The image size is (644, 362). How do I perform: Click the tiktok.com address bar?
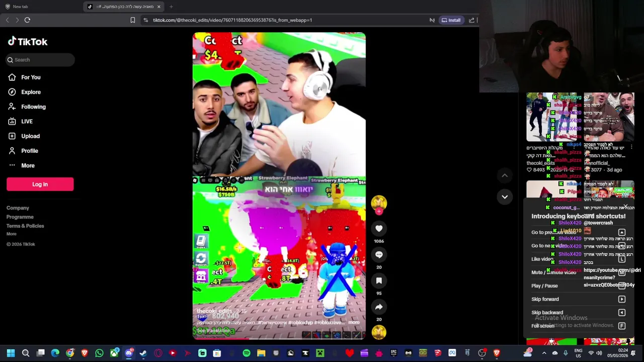(x=232, y=20)
